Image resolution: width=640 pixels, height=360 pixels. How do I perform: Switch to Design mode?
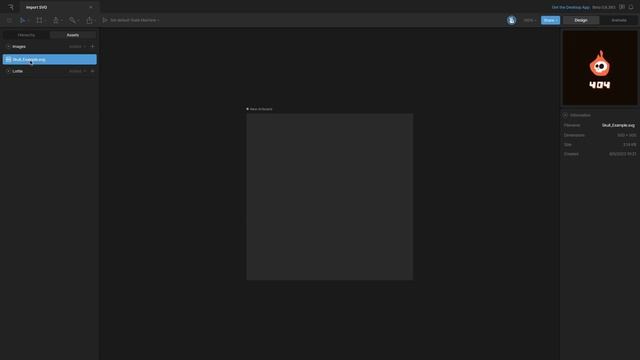pyautogui.click(x=581, y=20)
